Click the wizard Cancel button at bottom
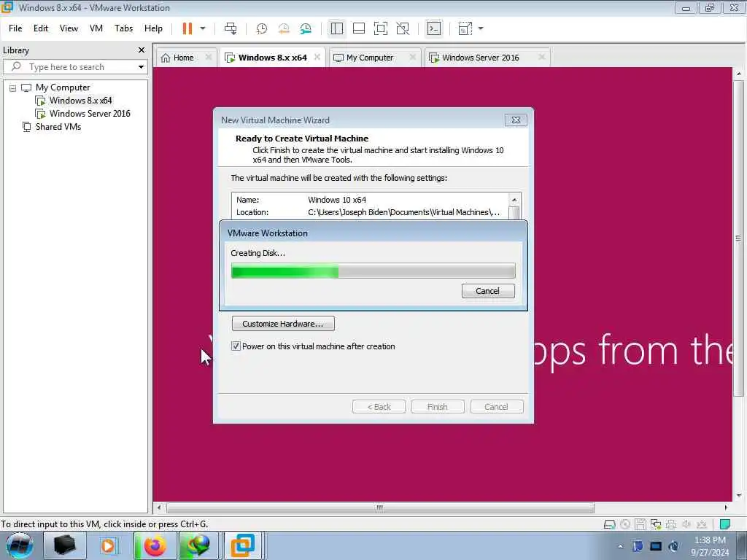747x560 pixels. (497, 407)
